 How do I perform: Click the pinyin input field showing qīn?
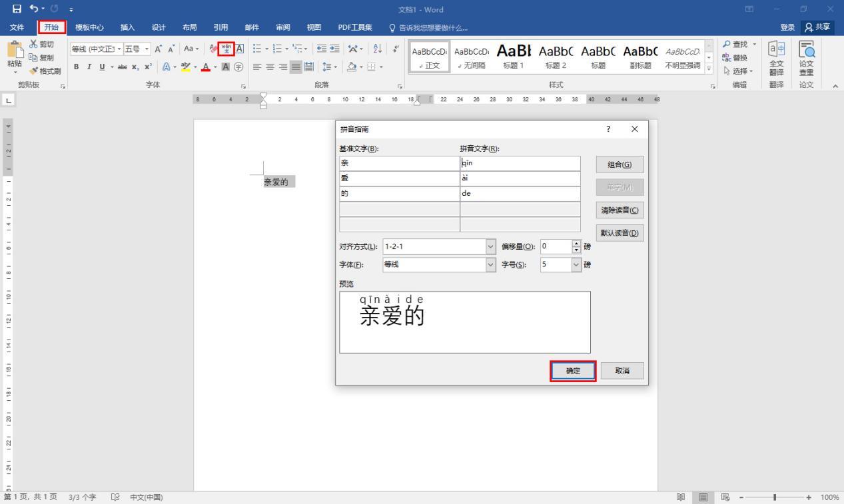pos(520,163)
